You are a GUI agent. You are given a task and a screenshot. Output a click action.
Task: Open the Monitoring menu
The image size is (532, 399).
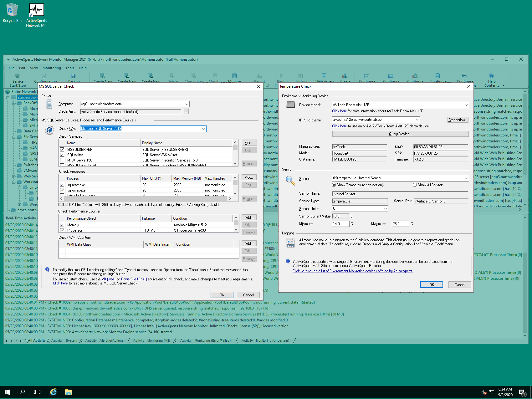click(x=52, y=68)
